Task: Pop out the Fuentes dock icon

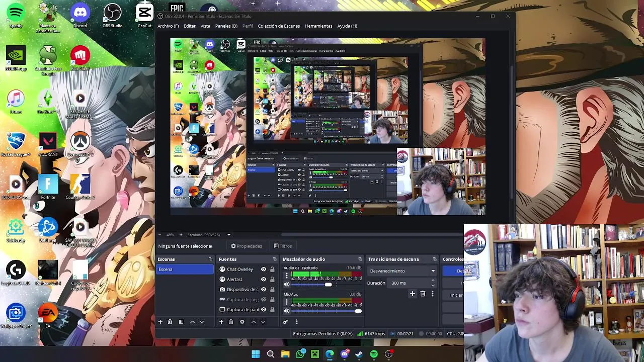Action: coord(274,259)
